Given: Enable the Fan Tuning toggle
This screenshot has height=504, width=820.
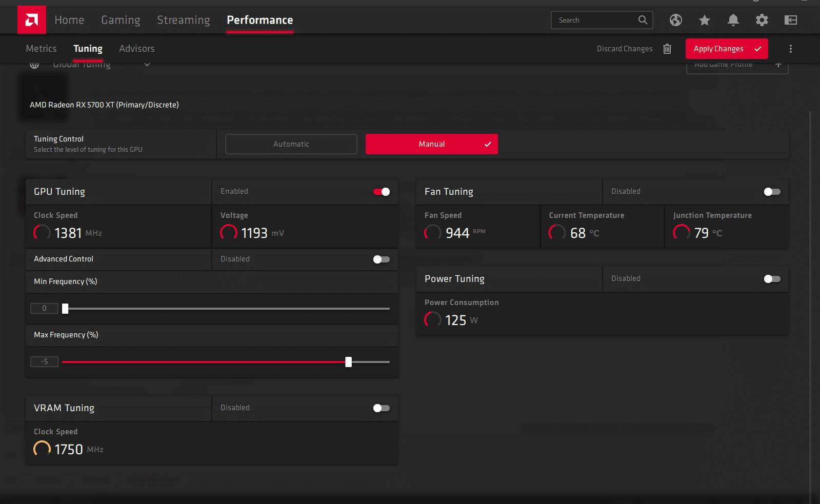Looking at the screenshot, I should click(772, 192).
